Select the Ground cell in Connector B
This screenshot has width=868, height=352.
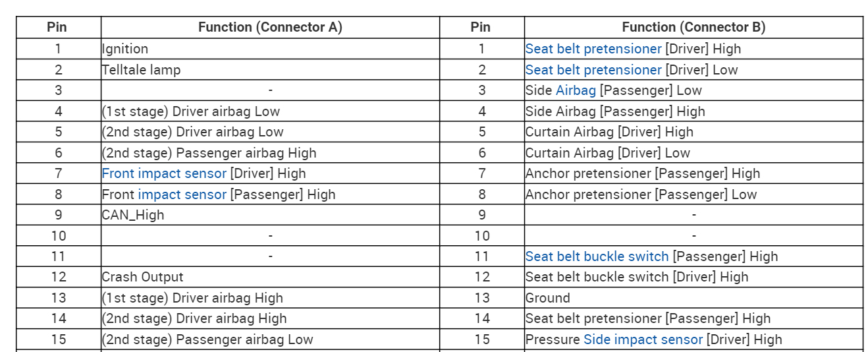[x=548, y=298]
